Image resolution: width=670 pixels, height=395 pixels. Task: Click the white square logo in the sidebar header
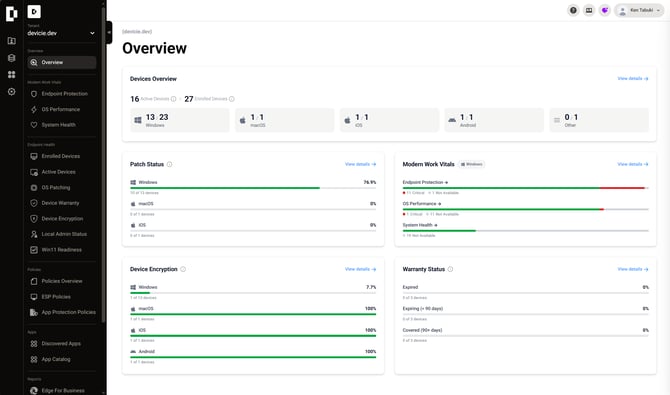(34, 12)
